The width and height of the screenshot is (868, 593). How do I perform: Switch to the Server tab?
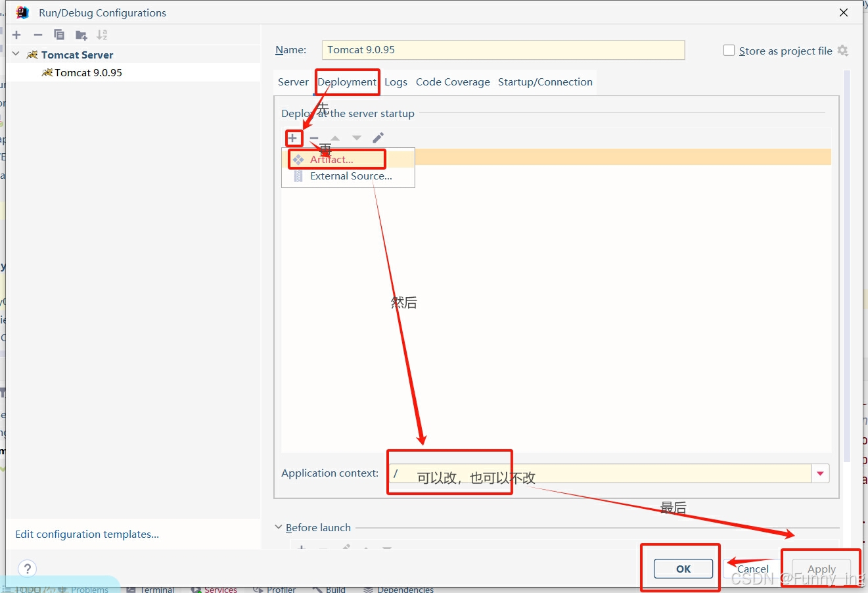[x=293, y=82]
